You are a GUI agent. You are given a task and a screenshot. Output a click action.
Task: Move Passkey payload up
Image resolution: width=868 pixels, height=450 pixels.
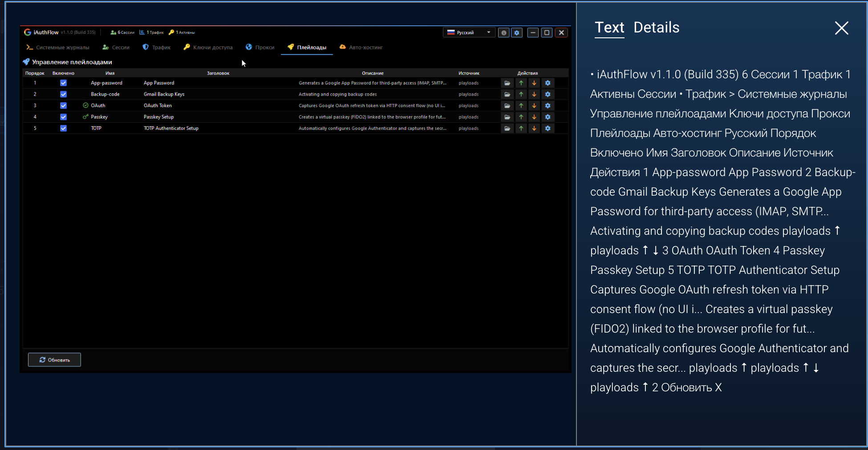521,117
